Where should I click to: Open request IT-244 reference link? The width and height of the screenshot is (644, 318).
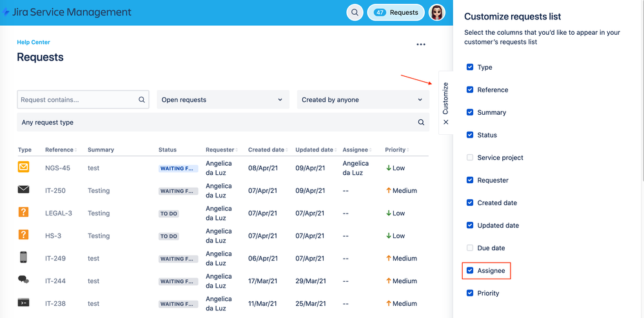pos(55,281)
